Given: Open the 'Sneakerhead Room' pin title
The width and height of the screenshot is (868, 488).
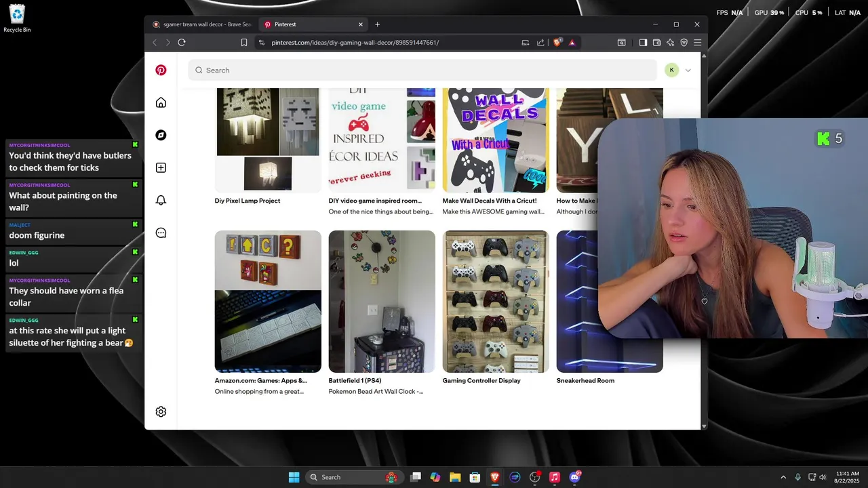Looking at the screenshot, I should tap(585, 380).
